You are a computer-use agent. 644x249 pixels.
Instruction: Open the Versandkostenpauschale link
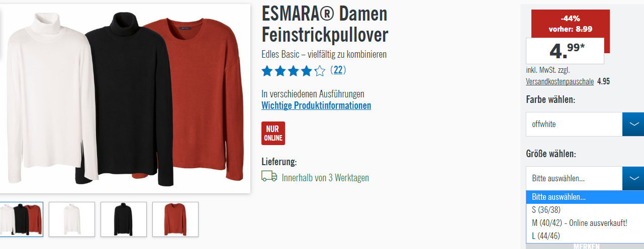pos(560,81)
